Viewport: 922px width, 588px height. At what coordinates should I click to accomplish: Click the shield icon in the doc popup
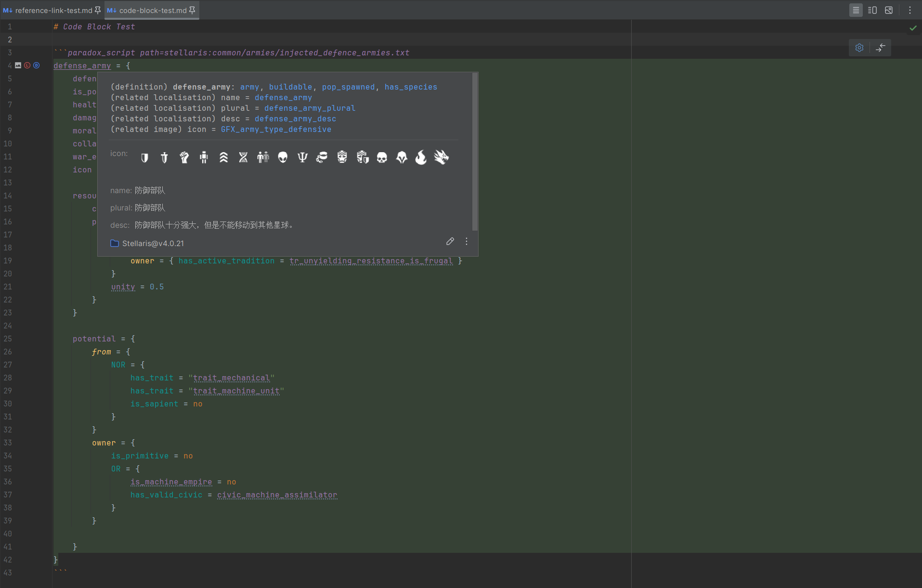[x=144, y=157]
